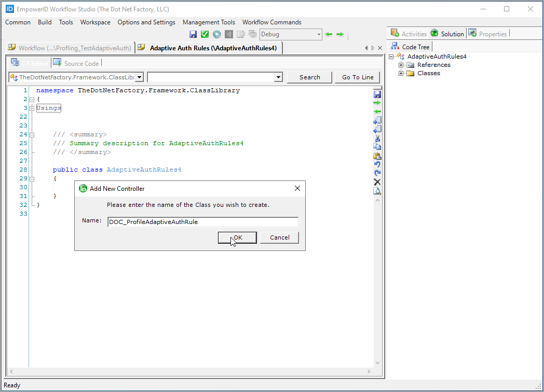
Task: Click the save icon in the top toolbar
Action: tap(193, 34)
